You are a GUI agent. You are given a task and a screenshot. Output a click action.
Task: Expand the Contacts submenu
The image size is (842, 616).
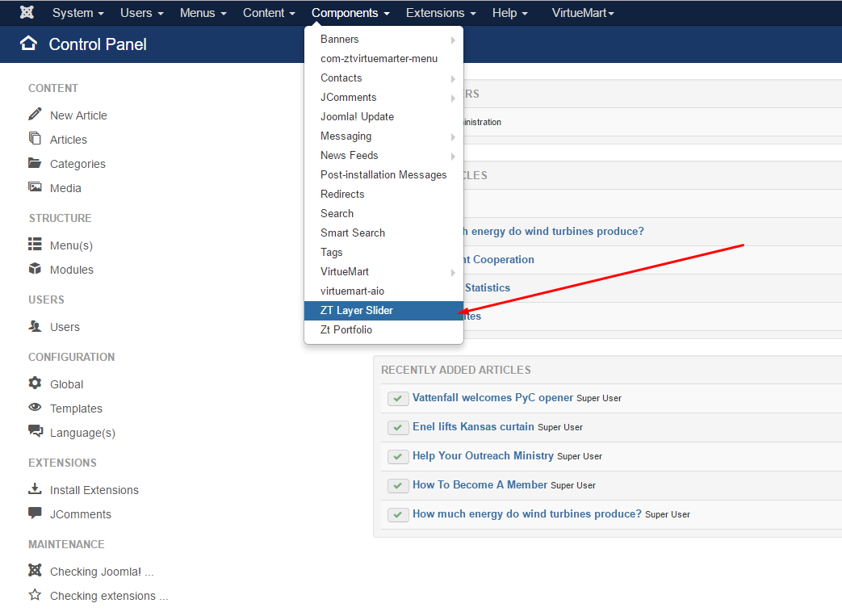[x=383, y=78]
